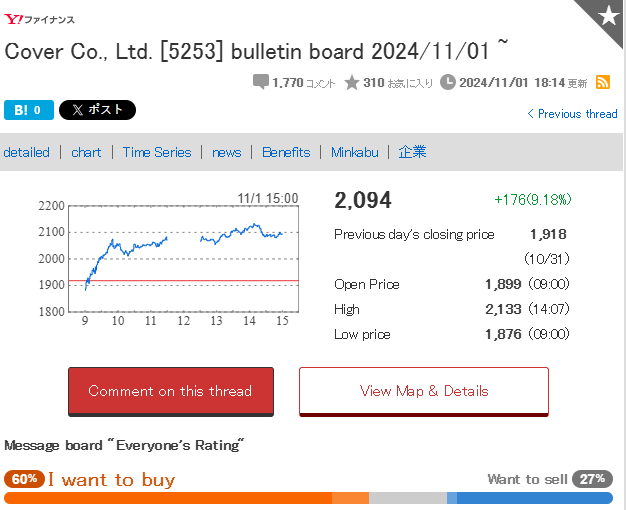Open the Time Series tab
This screenshot has width=626, height=510.
157,152
